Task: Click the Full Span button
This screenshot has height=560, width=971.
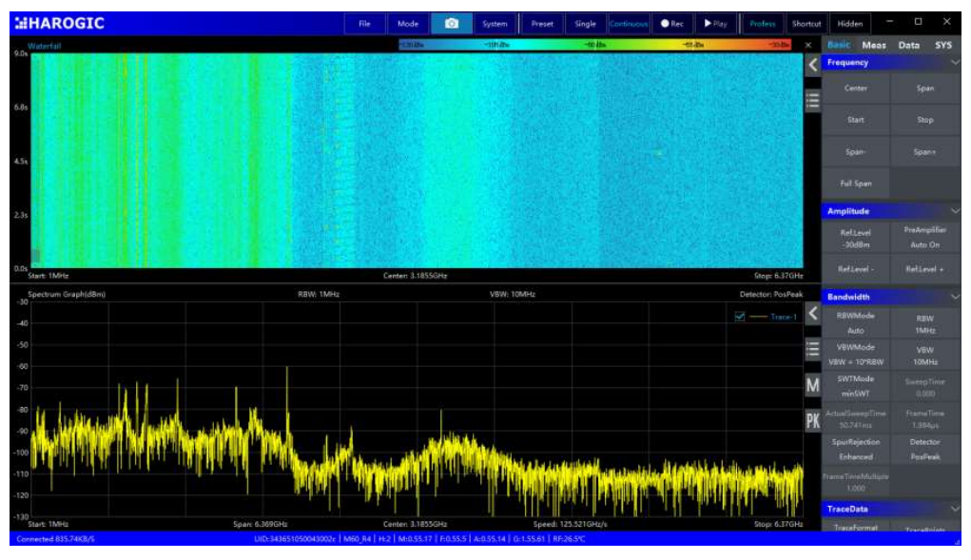Action: click(x=856, y=183)
